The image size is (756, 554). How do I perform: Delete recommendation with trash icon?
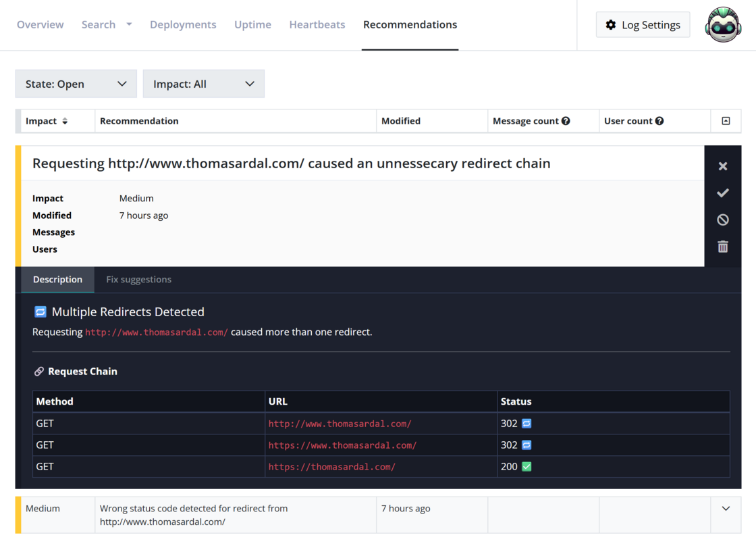722,247
